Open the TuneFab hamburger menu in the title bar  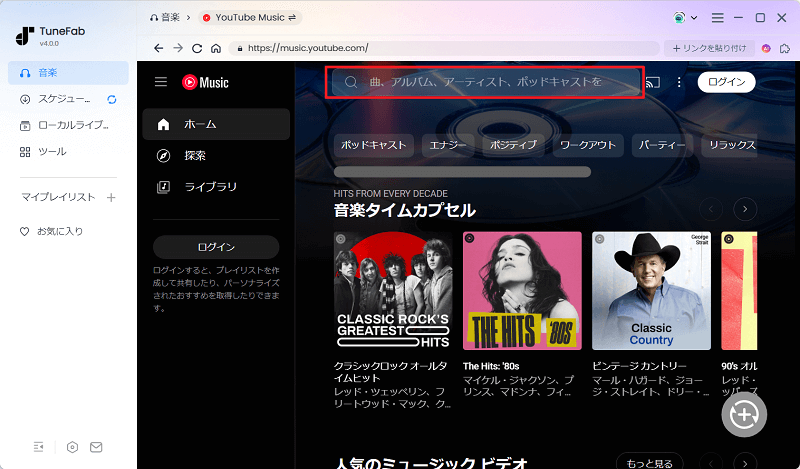pos(717,18)
